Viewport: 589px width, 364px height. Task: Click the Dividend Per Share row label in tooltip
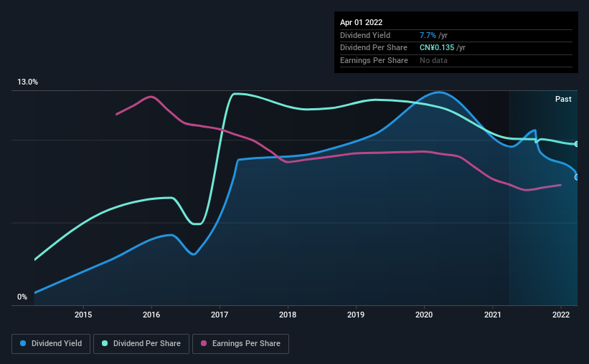point(373,48)
